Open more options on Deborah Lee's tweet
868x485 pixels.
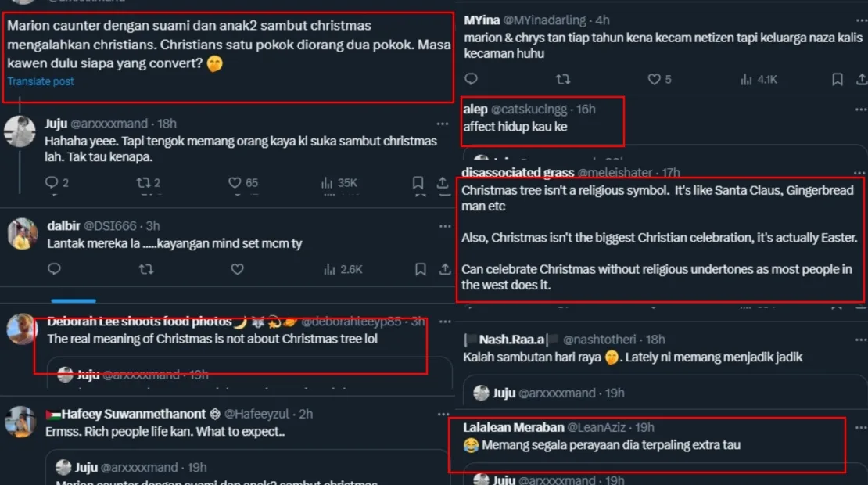(444, 321)
